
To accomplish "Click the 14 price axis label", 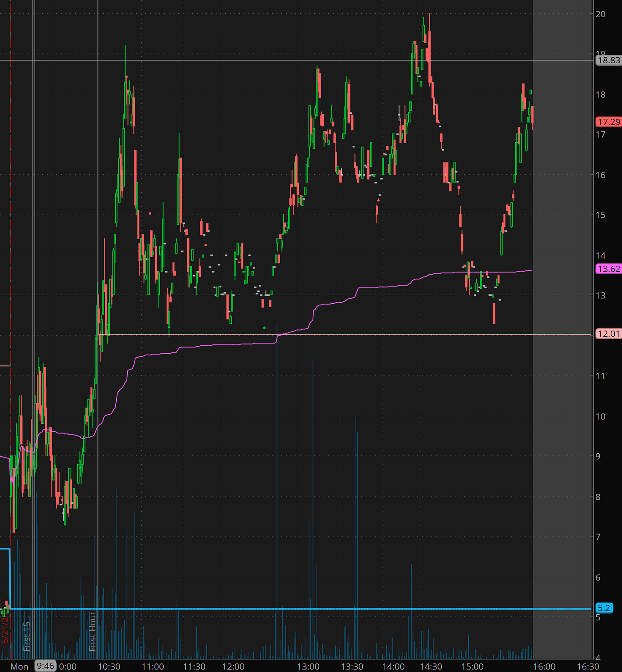I will point(601,255).
